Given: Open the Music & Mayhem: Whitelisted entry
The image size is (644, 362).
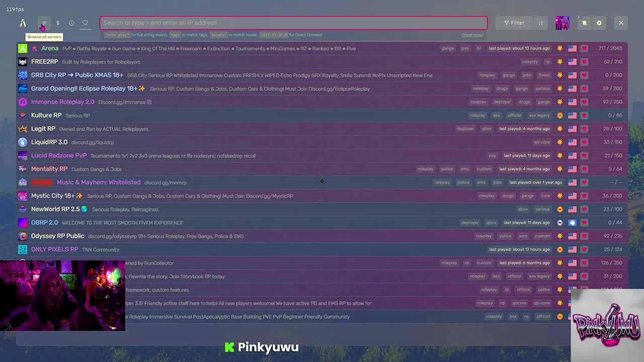Looking at the screenshot, I should click(x=99, y=183).
